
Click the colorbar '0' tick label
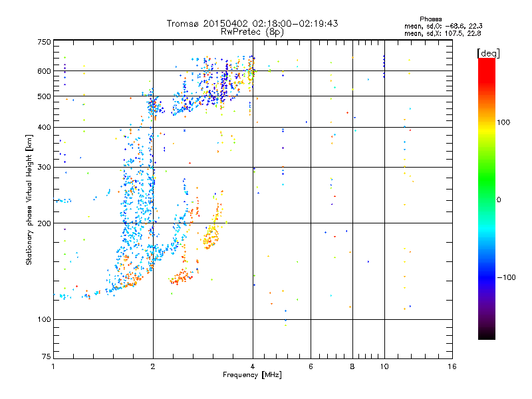coord(499,200)
